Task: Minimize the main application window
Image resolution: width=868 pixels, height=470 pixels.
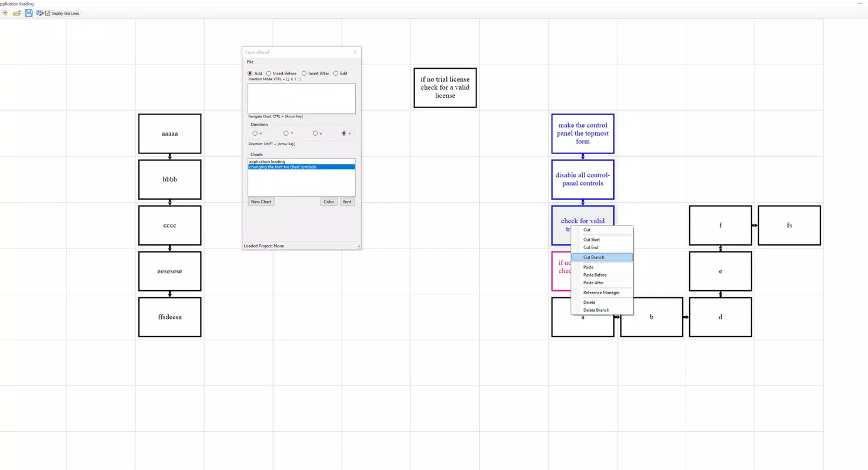Action: [x=860, y=4]
